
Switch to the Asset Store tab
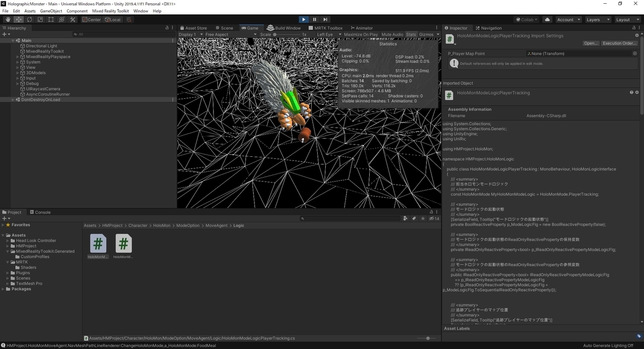[193, 28]
